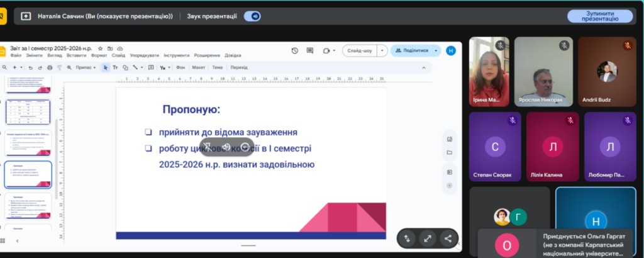Toggle the presentation audio switch
The width and height of the screenshot is (644, 258).
(x=253, y=16)
